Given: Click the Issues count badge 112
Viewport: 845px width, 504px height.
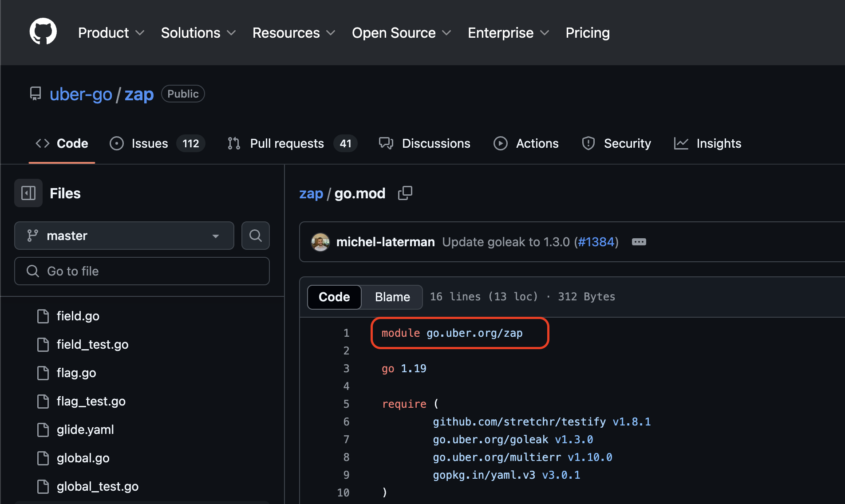Looking at the screenshot, I should pos(191,143).
